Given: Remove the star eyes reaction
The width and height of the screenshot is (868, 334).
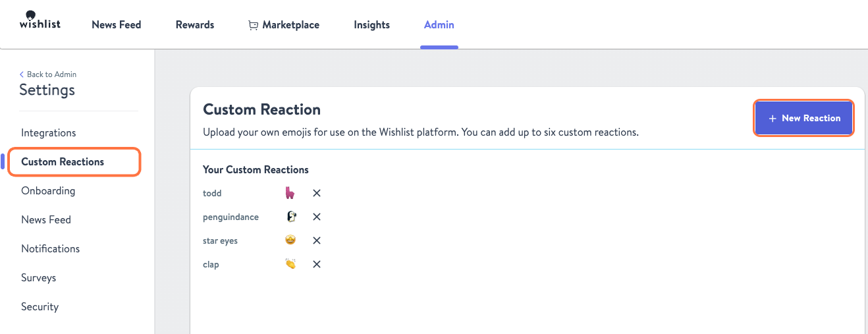Looking at the screenshot, I should click(317, 240).
